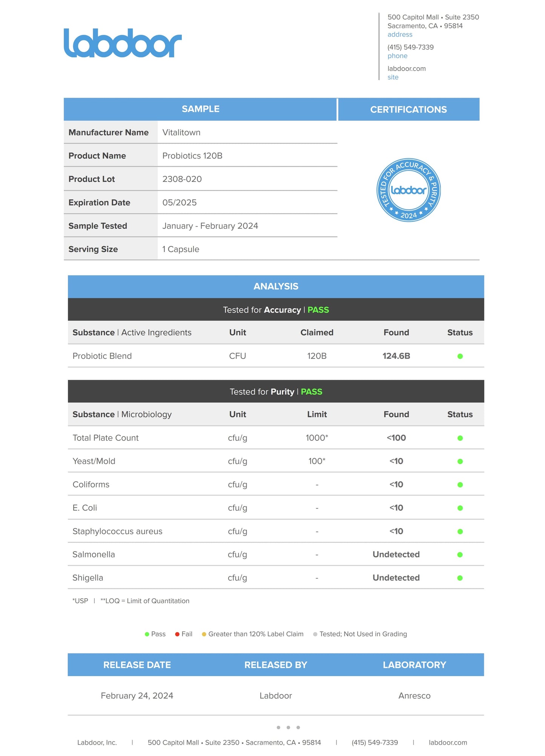This screenshot has height=756, width=545.
Task: Click the red Fail legend dot
Action: pyautogui.click(x=177, y=634)
